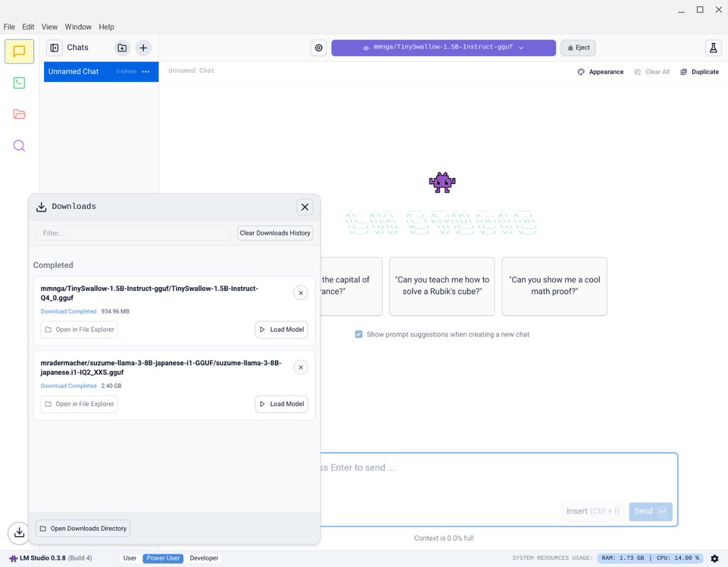Open the loaded model selector dropdown
The image size is (728, 567).
[443, 48]
